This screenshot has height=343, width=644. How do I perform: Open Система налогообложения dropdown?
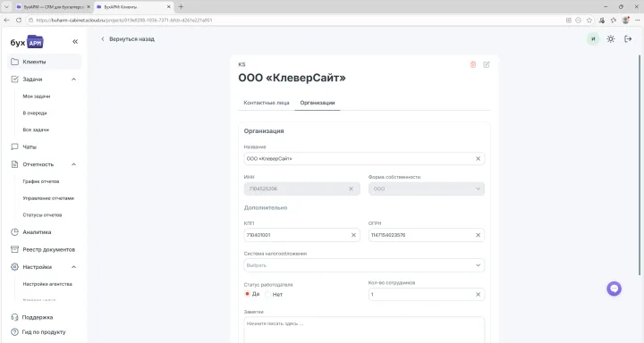coord(364,265)
